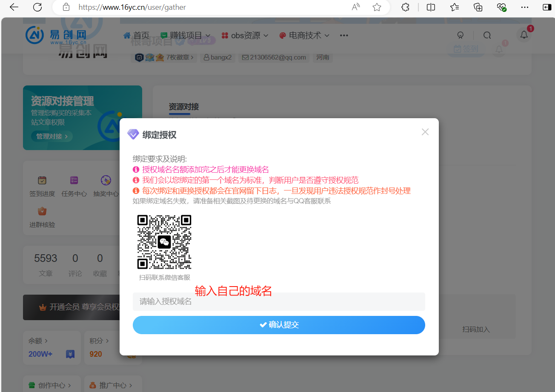Click the bangx2 username tag
The height and width of the screenshot is (392, 555).
pos(217,57)
